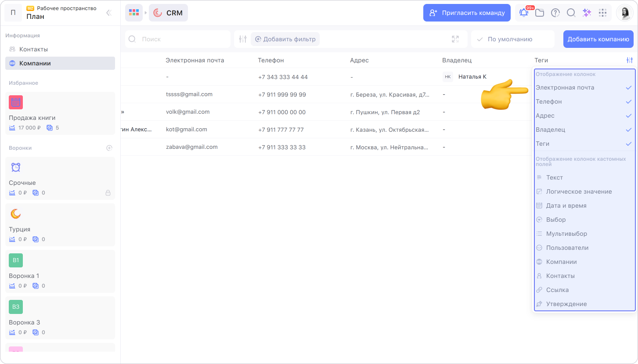Screen dimensions: 638x364
Task: Open column settings icon beside Теги
Action: (x=630, y=60)
